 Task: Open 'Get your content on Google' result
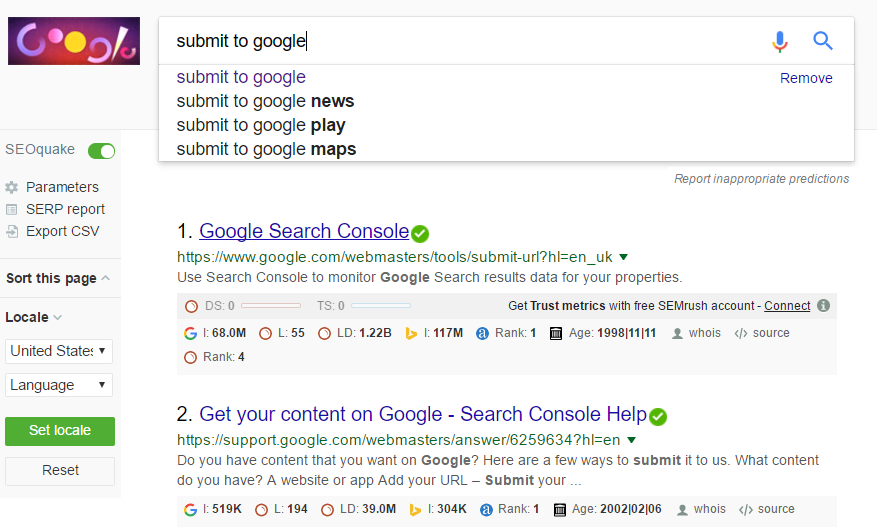pos(423,414)
